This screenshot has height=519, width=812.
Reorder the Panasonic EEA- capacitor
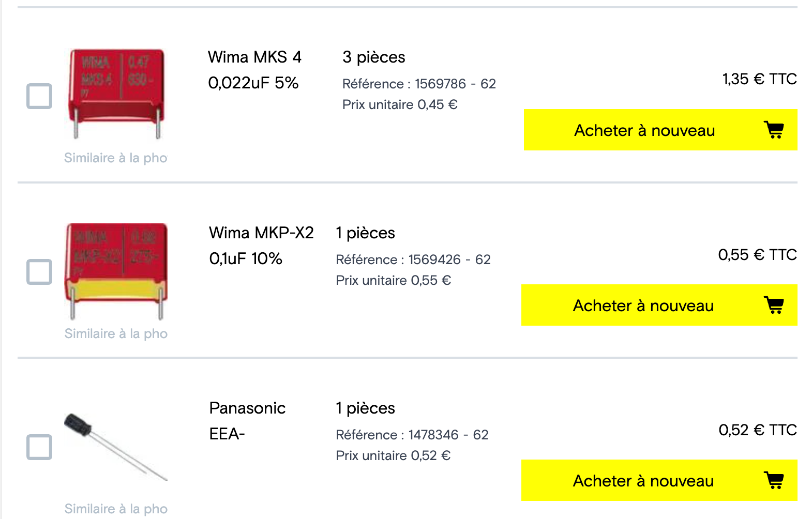click(x=643, y=481)
